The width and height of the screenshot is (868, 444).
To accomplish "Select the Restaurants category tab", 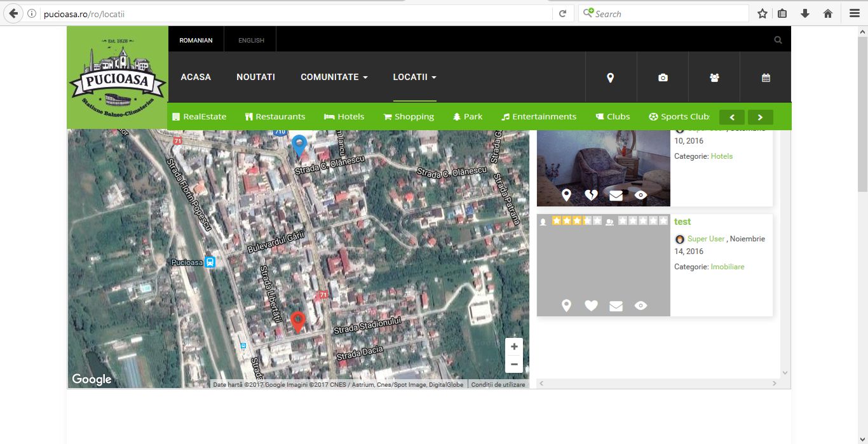I will tap(275, 117).
